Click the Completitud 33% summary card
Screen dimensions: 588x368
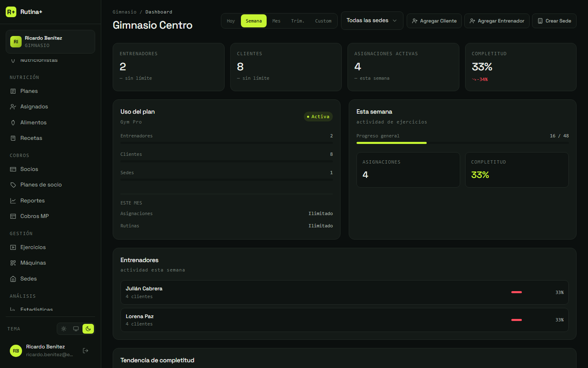coord(521,67)
